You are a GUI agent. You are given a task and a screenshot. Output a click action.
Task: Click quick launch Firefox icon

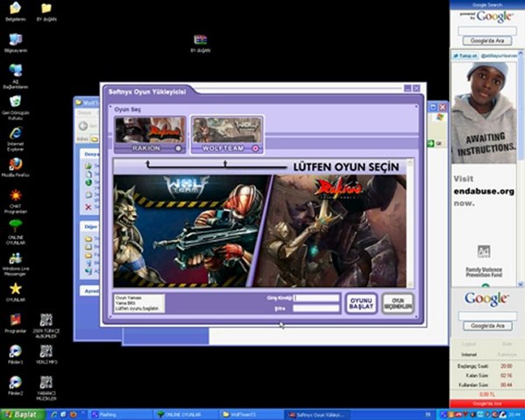[x=72, y=415]
